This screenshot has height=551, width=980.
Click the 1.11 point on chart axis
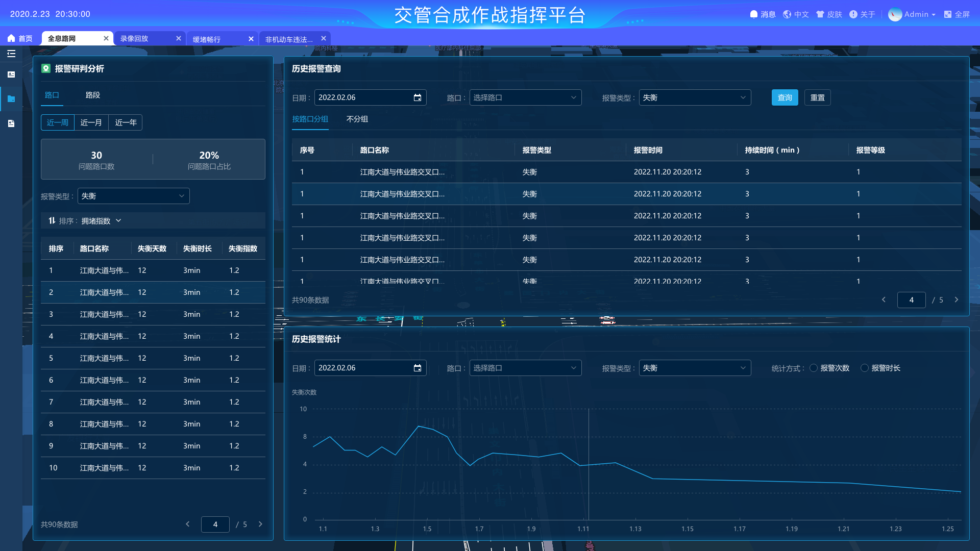(583, 529)
